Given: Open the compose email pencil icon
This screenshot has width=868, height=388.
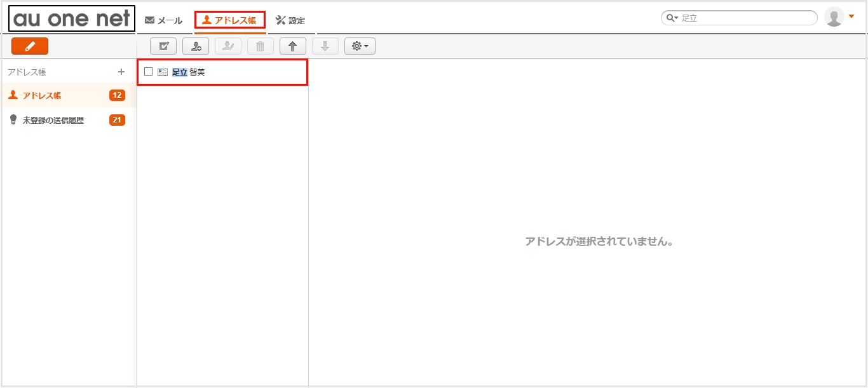Looking at the screenshot, I should 29,46.
